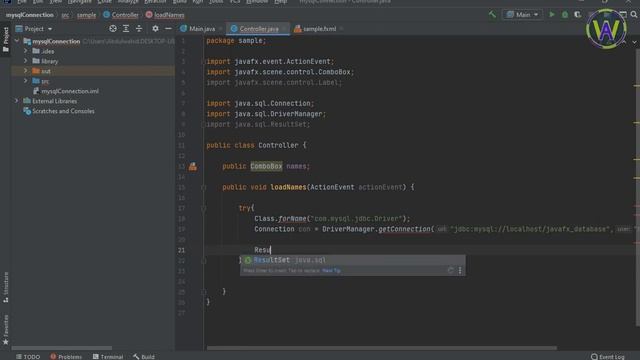640x360 pixels.
Task: Toggle the Favorites tool window button
Action: point(6,329)
